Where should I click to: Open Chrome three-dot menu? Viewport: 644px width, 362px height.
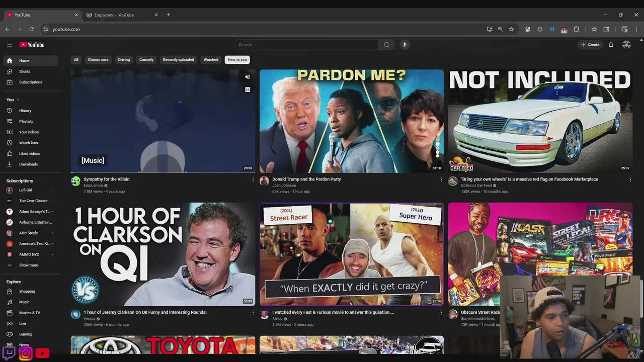click(636, 29)
